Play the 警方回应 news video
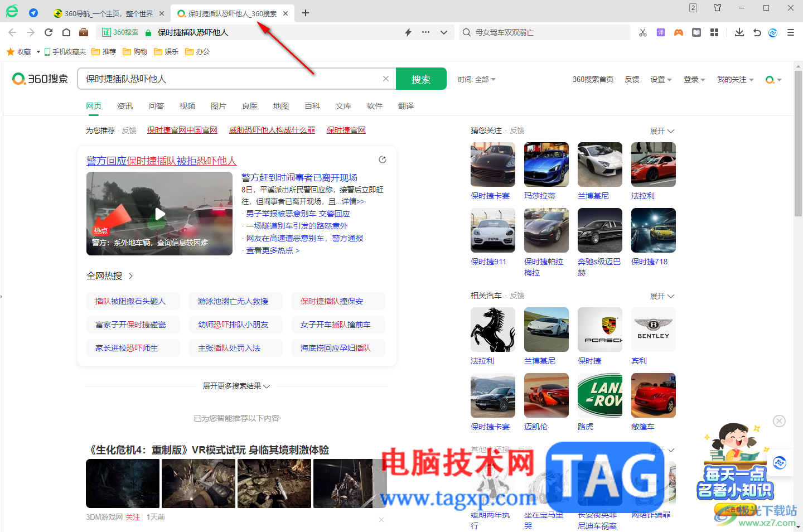 [x=159, y=214]
